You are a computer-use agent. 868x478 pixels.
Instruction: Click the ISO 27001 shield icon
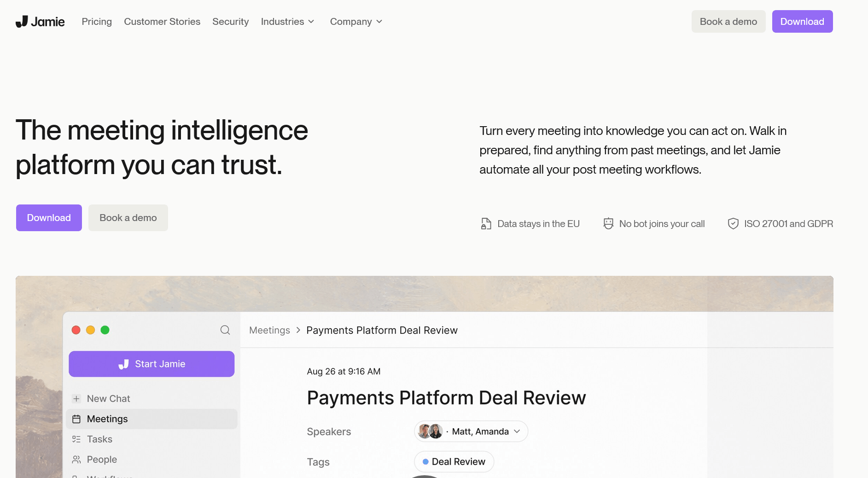coord(733,224)
